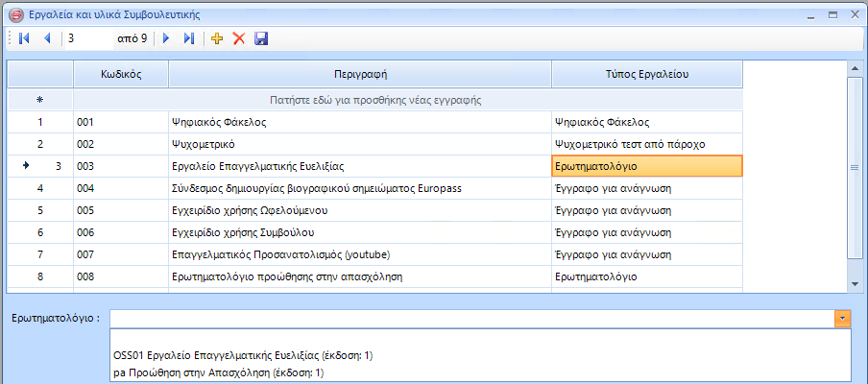Edit the current record number field
The width and height of the screenshot is (868, 384).
(x=86, y=38)
